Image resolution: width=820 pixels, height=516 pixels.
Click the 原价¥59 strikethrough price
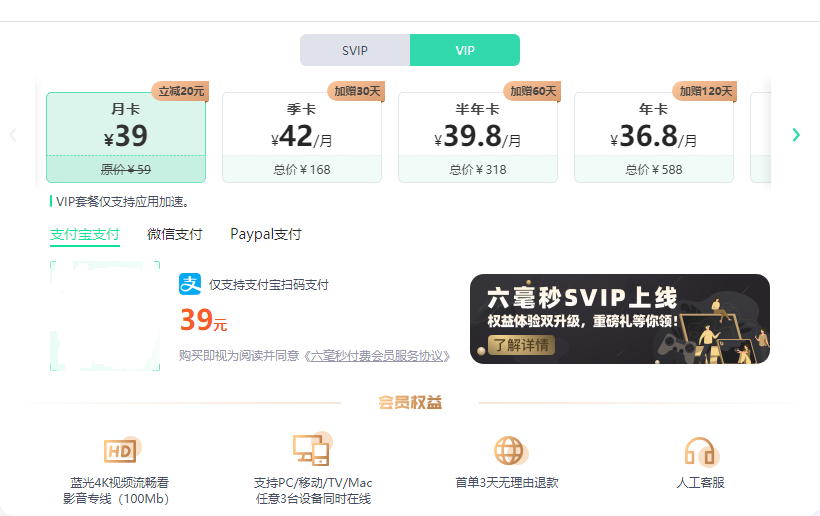126,169
